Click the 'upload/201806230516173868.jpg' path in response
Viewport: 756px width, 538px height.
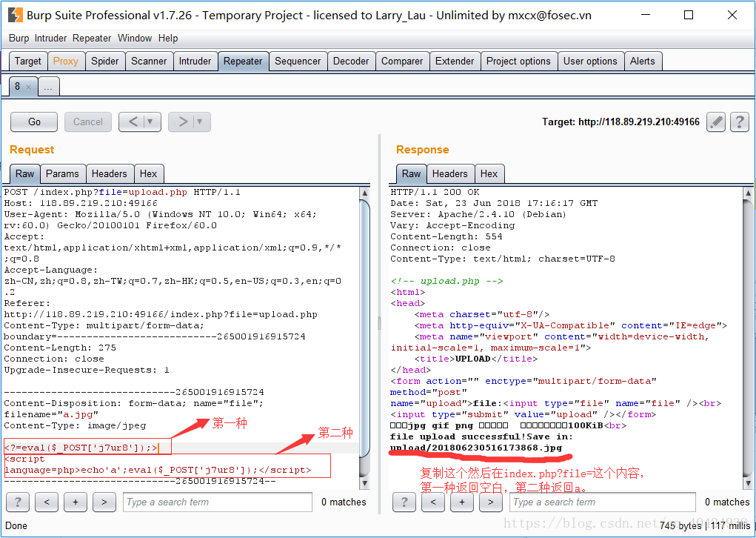476,448
